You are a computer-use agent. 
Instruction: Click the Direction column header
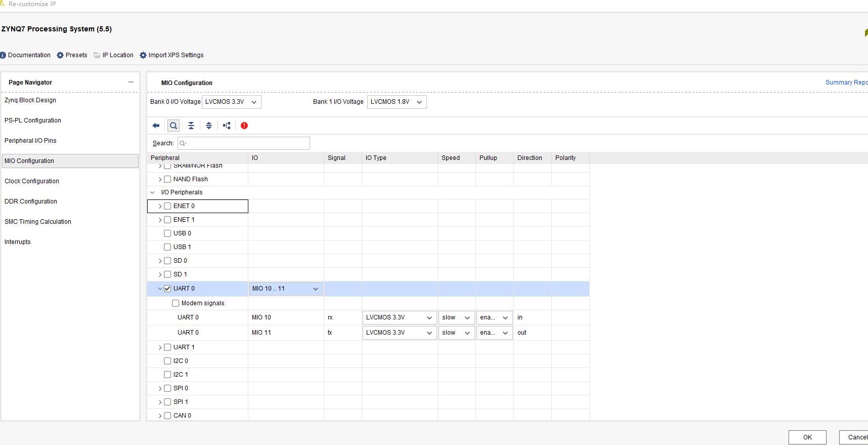pyautogui.click(x=532, y=158)
